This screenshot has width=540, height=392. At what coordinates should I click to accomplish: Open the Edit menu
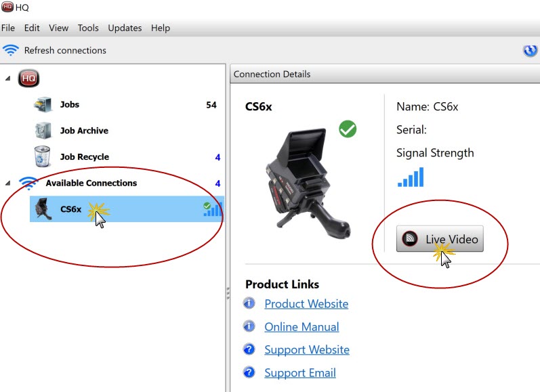32,28
